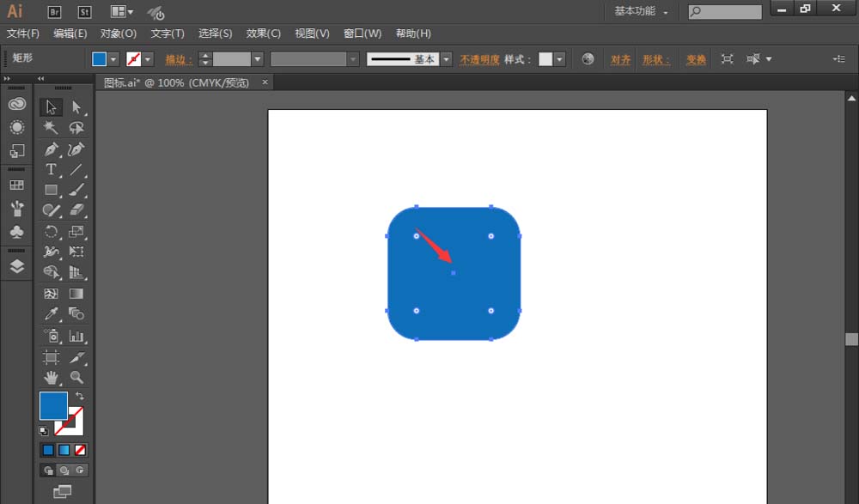Image resolution: width=859 pixels, height=504 pixels.
Task: Open the Layers panel icon
Action: pos(17,266)
